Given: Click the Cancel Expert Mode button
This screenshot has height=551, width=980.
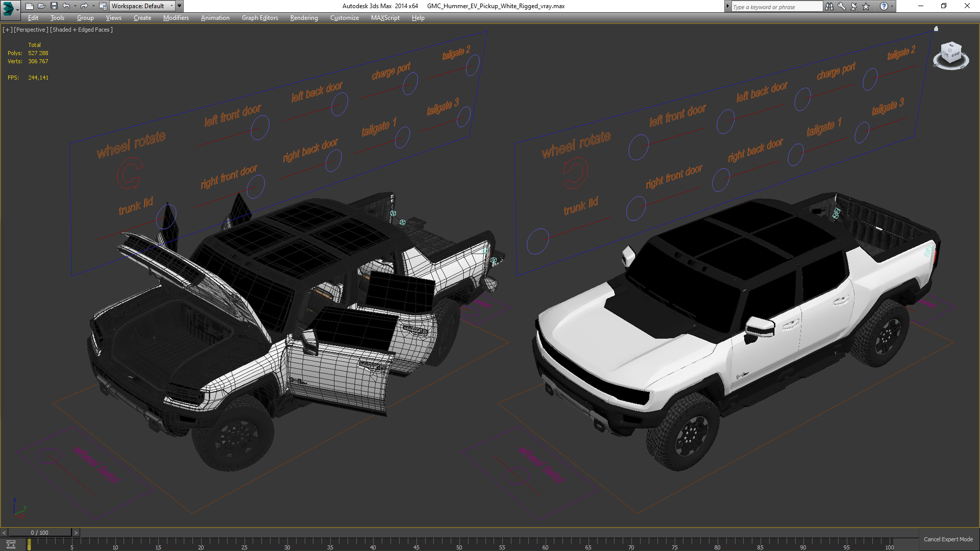Looking at the screenshot, I should [948, 539].
